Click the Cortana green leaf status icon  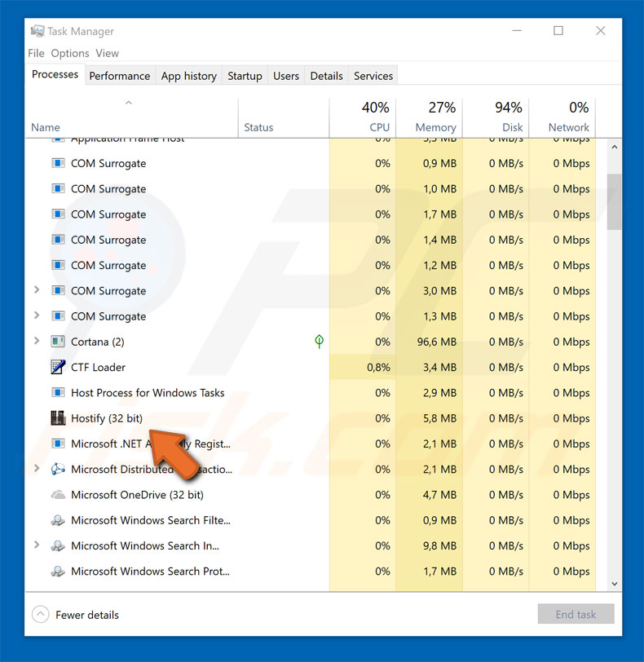click(319, 341)
